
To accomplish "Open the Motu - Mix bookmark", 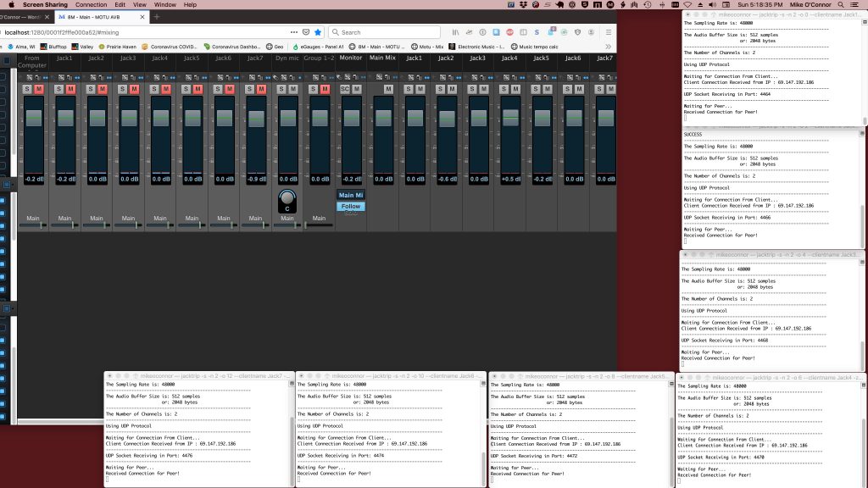I will (x=427, y=47).
